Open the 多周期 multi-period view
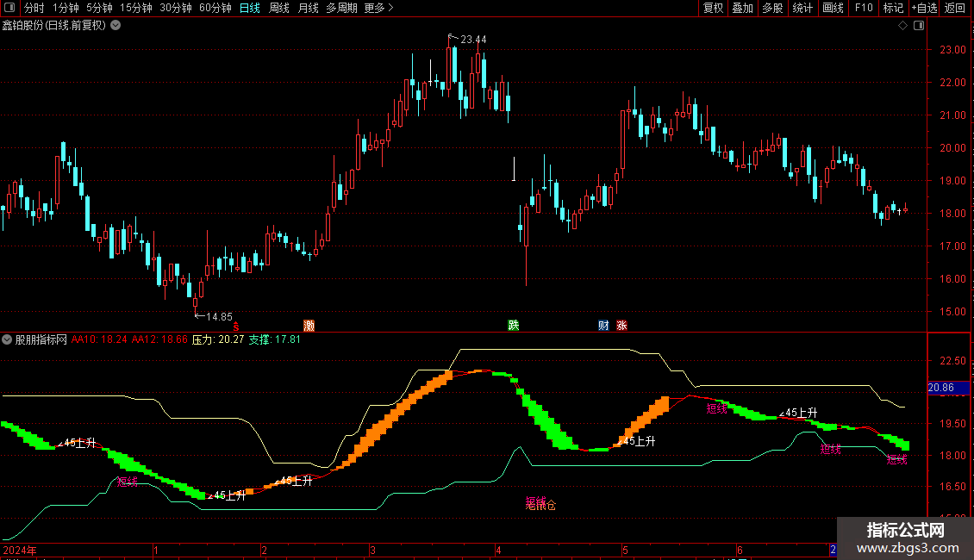 coord(341,8)
